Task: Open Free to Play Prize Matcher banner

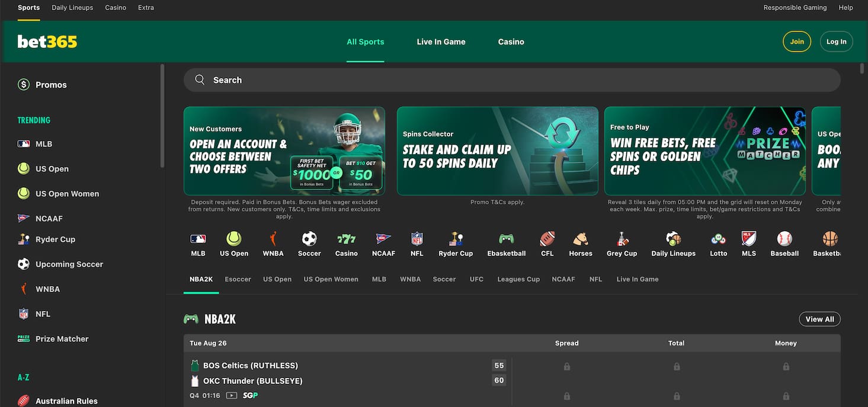Action: click(x=705, y=151)
